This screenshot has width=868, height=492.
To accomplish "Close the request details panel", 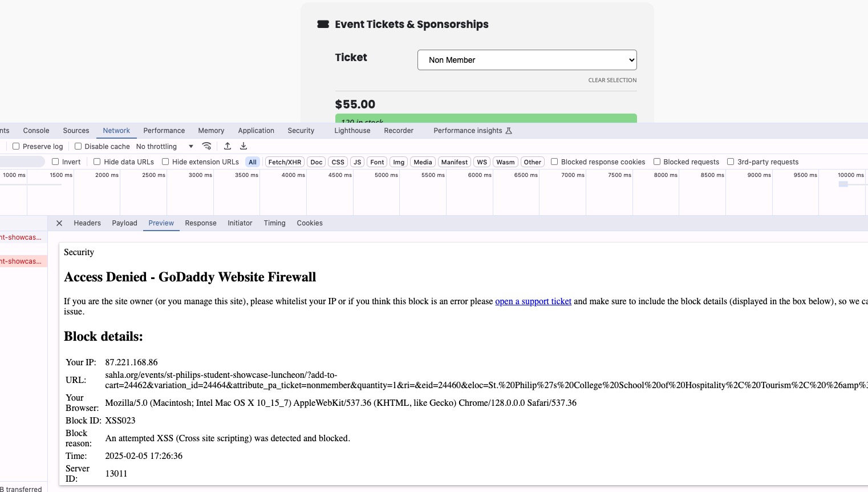I will click(x=59, y=223).
